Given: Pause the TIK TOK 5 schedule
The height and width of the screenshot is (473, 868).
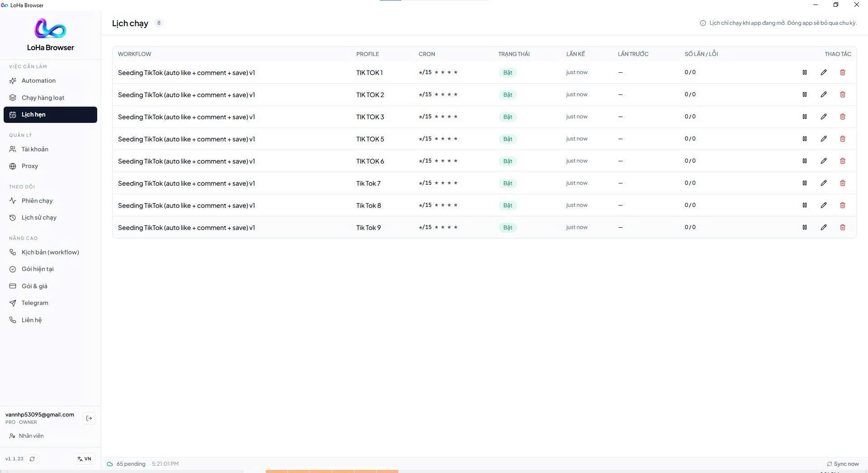Looking at the screenshot, I should click(x=805, y=139).
